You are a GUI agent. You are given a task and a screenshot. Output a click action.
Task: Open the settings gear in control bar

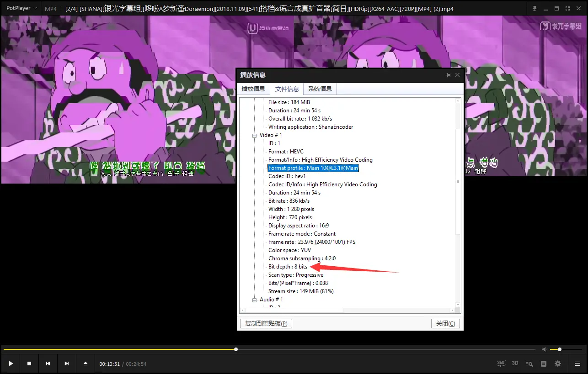click(x=558, y=363)
